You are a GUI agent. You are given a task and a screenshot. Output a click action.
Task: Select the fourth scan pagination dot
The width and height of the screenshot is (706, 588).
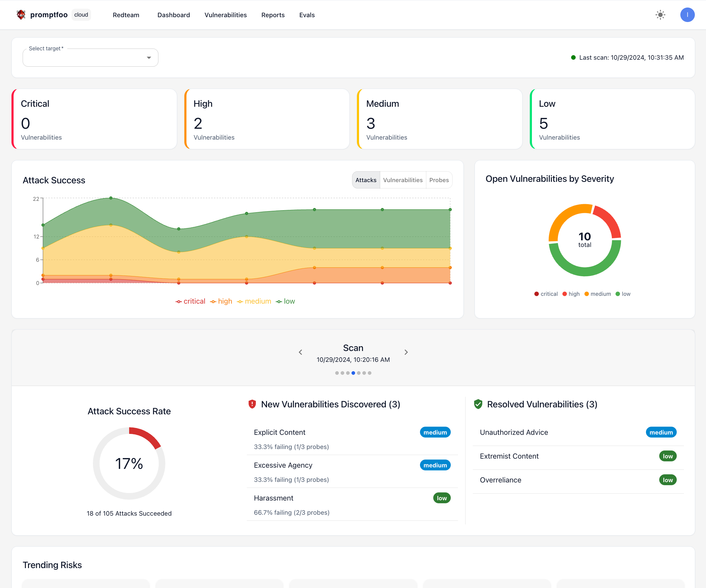coord(353,373)
